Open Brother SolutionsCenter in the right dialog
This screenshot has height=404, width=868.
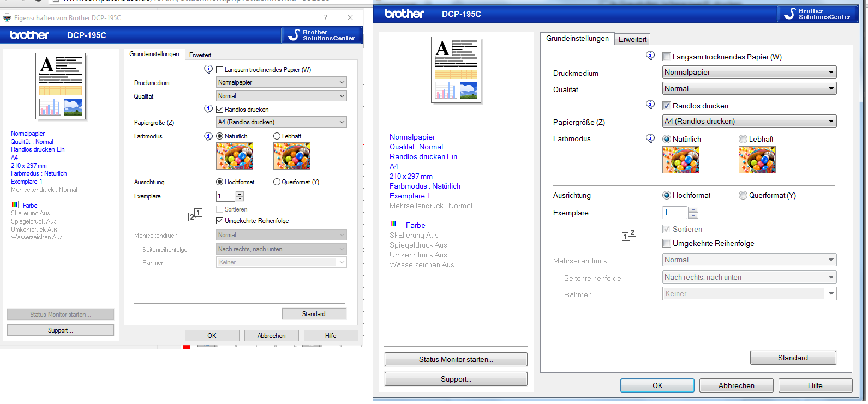click(x=818, y=14)
